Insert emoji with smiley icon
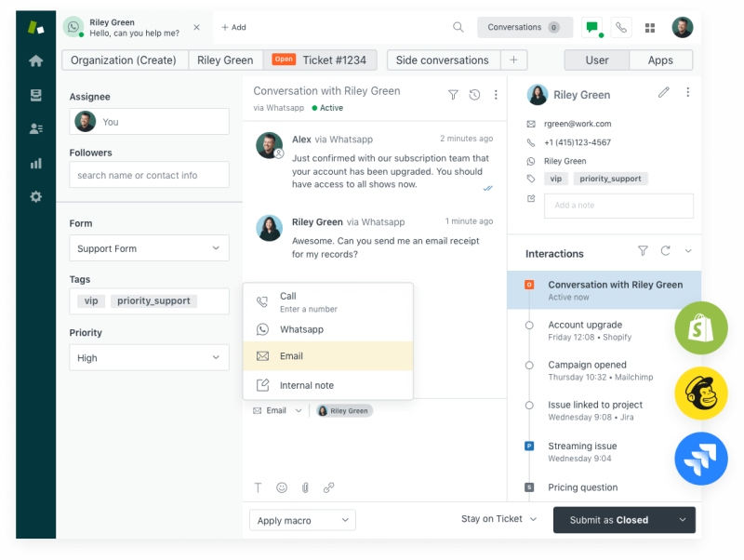 coord(282,487)
